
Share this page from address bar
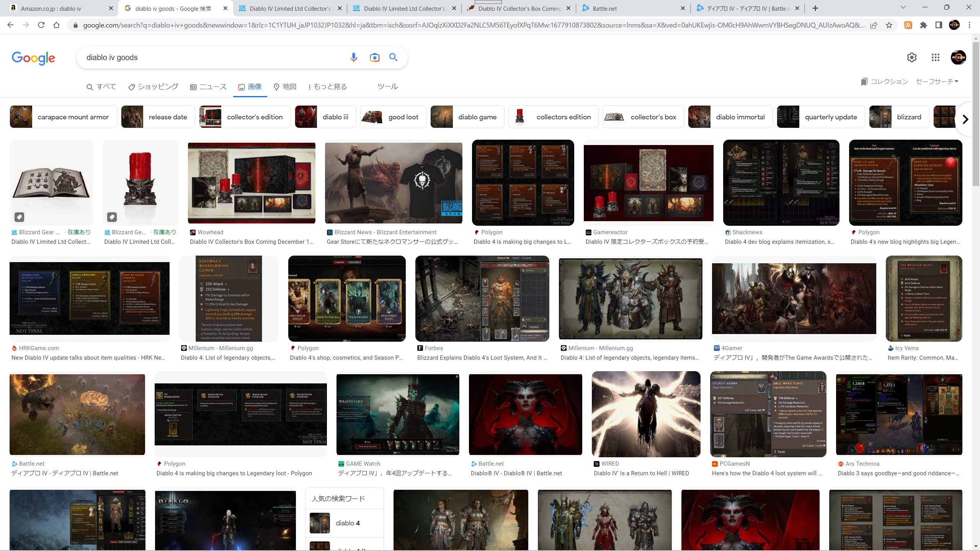click(x=874, y=25)
